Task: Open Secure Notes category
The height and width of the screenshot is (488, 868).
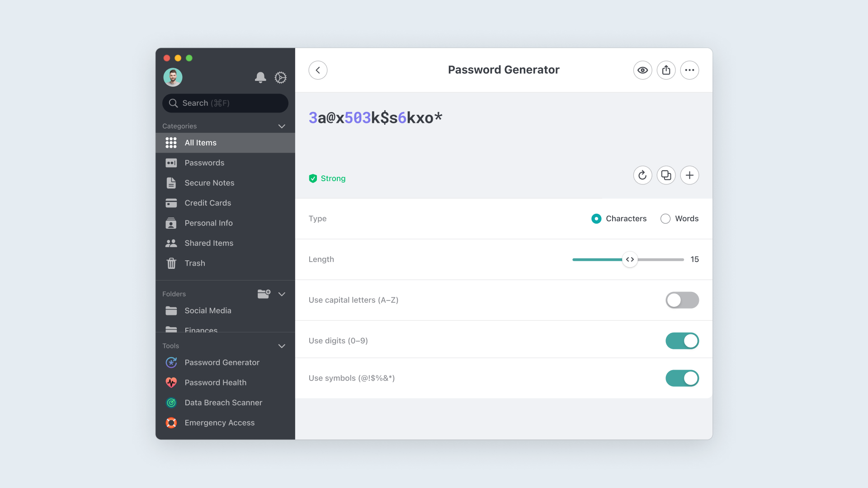Action: pyautogui.click(x=209, y=183)
